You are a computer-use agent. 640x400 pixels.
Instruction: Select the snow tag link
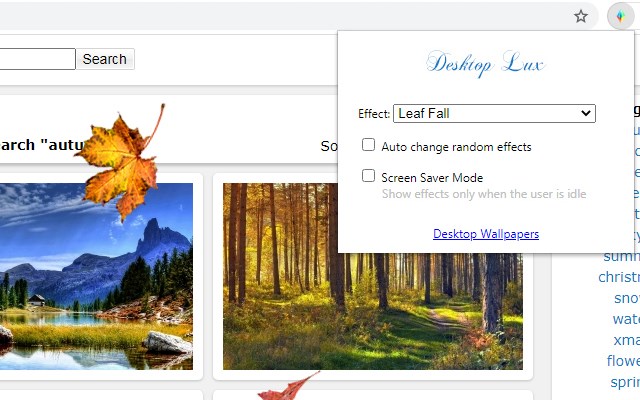(x=627, y=298)
